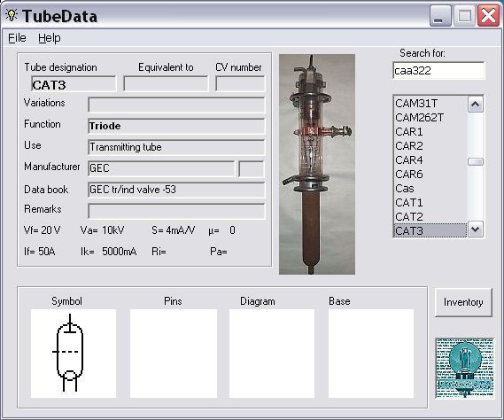Click the Data book field
Viewport: 504px width, 420px height.
(176, 190)
